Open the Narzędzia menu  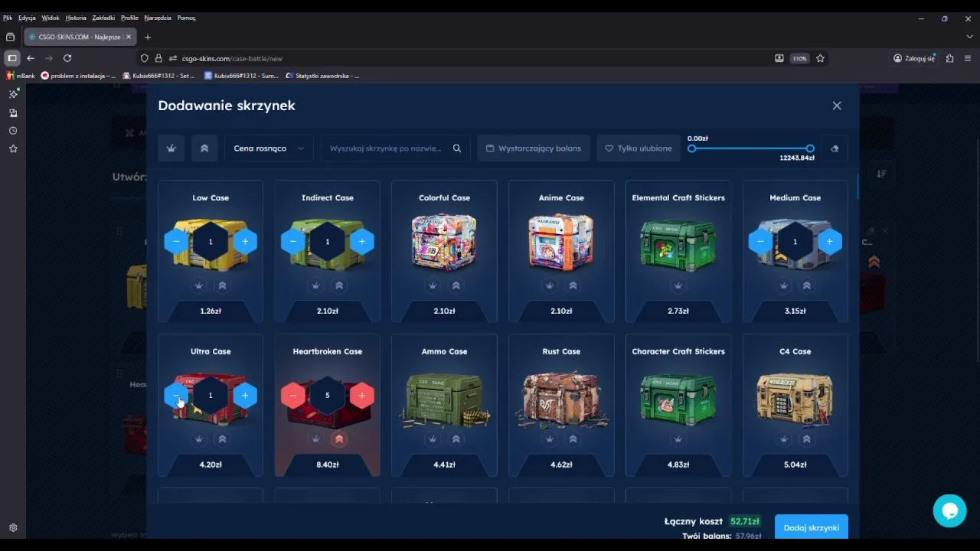158,18
